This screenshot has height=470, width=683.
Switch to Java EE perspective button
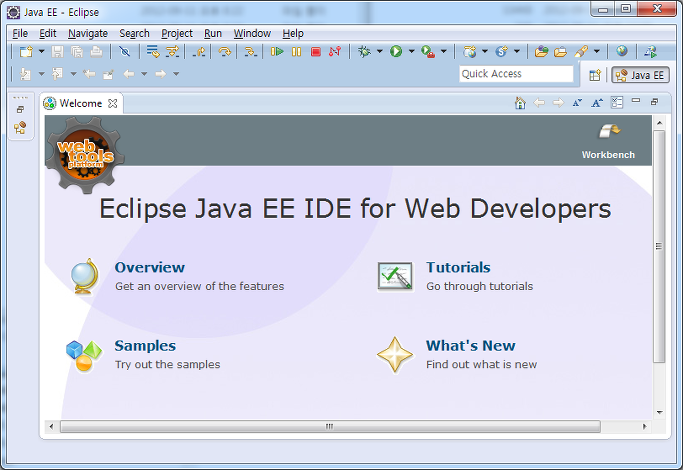[640, 75]
